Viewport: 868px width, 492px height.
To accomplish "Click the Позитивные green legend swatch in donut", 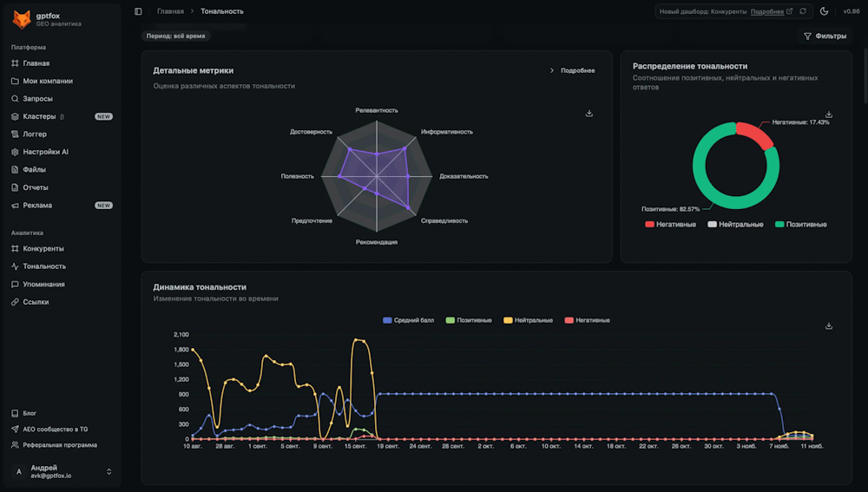I will pyautogui.click(x=779, y=225).
